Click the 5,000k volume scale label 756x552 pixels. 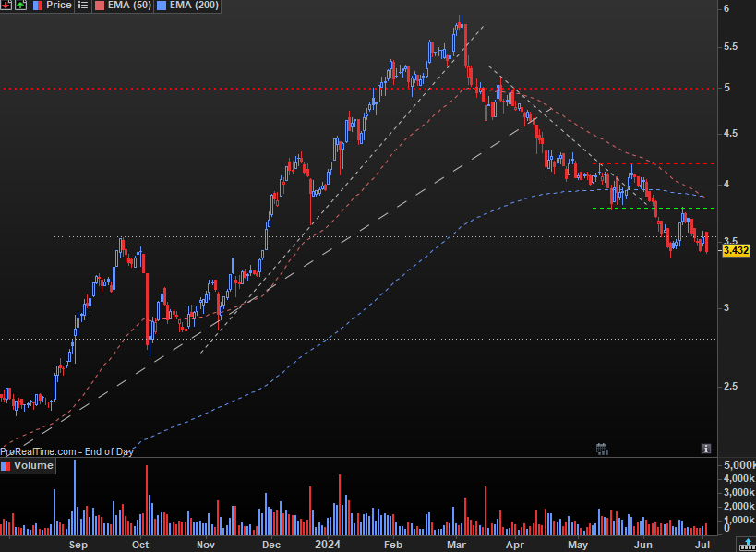point(740,465)
